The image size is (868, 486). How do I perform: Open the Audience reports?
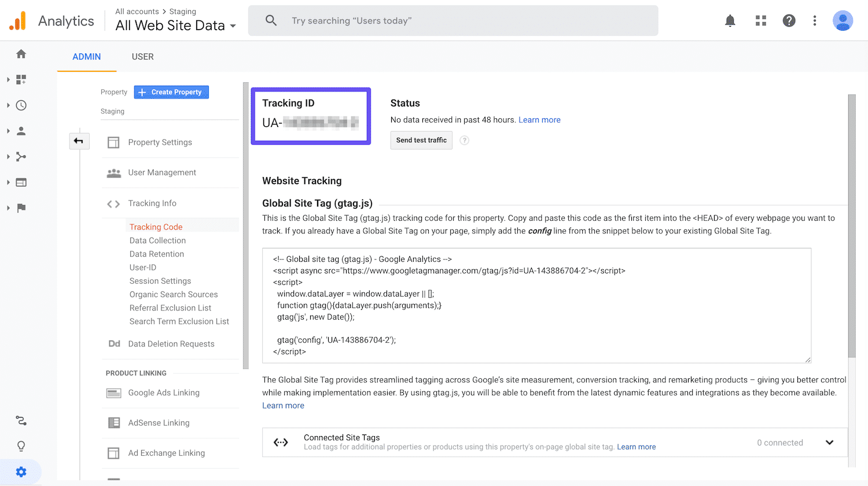[x=21, y=130]
